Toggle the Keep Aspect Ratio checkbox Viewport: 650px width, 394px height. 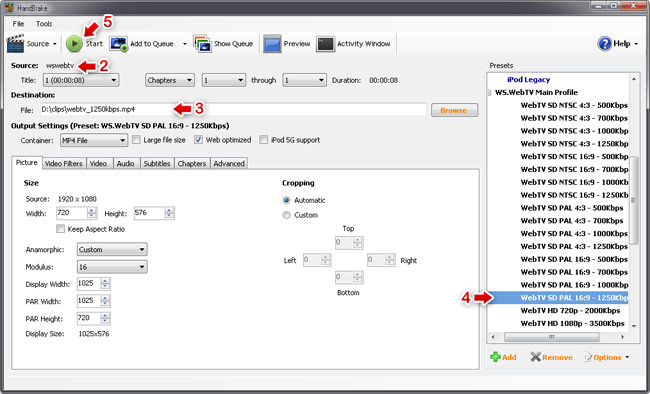61,229
